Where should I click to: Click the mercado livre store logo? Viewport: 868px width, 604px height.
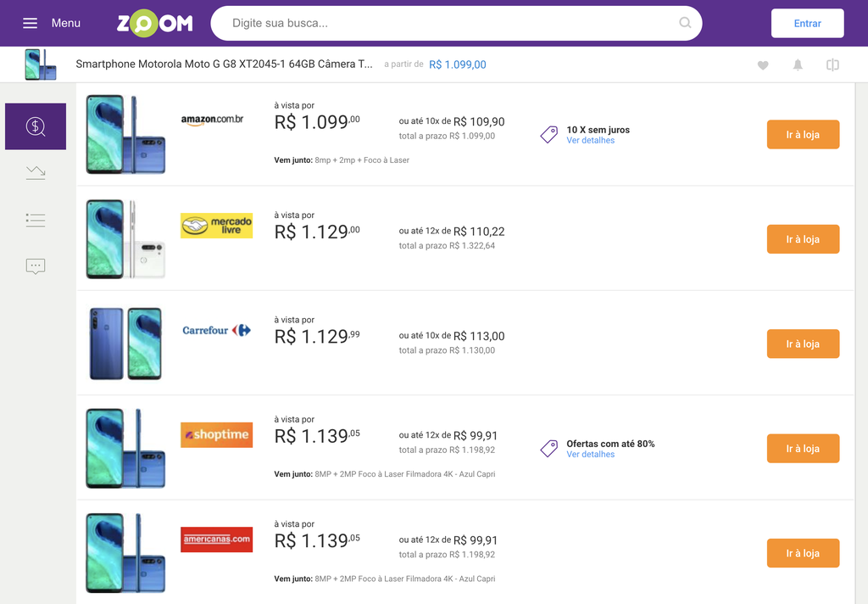[x=216, y=226]
